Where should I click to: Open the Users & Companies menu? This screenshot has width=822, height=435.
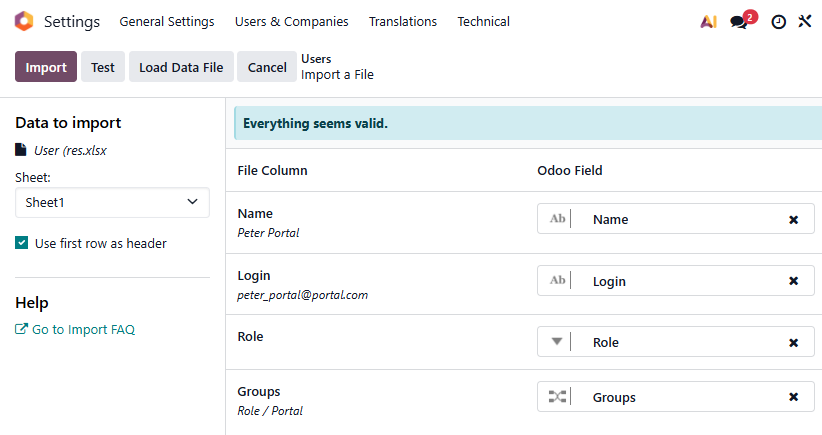(291, 21)
